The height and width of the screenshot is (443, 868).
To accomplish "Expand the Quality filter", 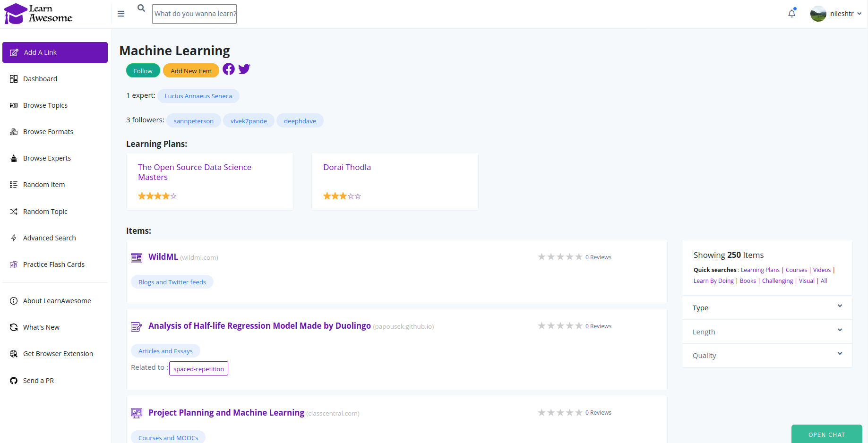I will pos(767,356).
